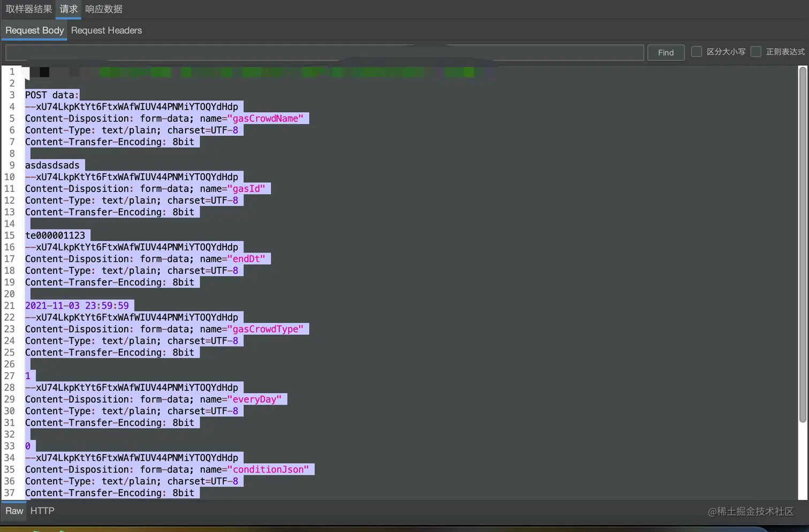Click the date value "2021-11-03 23:59:59"
The width and height of the screenshot is (809, 532).
point(77,306)
